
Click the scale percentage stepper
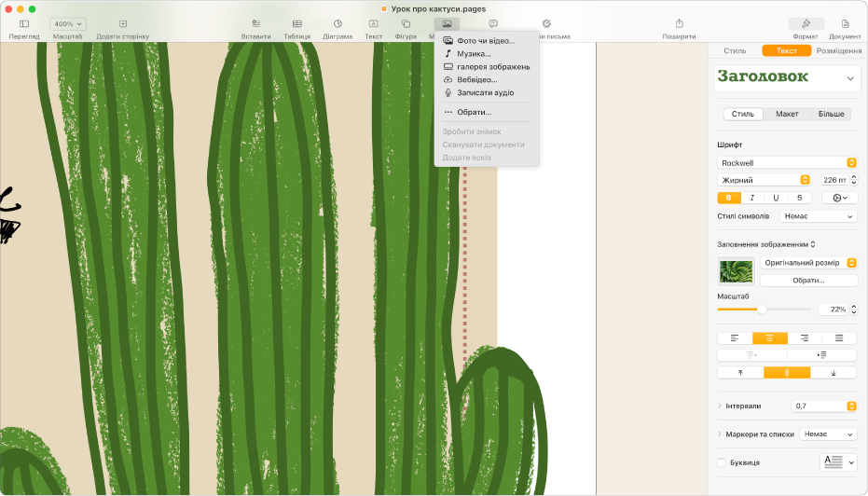click(x=854, y=310)
